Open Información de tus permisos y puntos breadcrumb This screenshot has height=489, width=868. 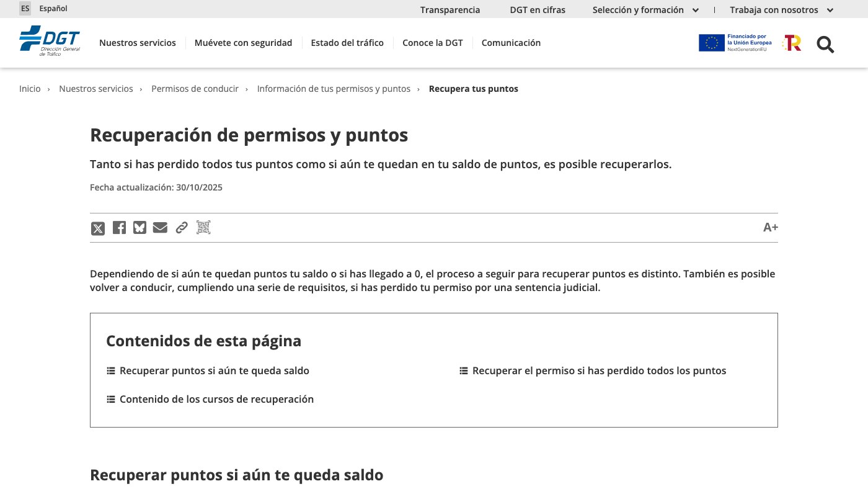(x=334, y=89)
